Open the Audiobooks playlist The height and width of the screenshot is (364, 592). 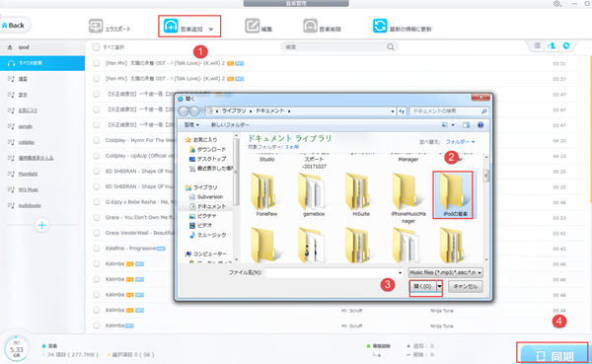(x=30, y=206)
